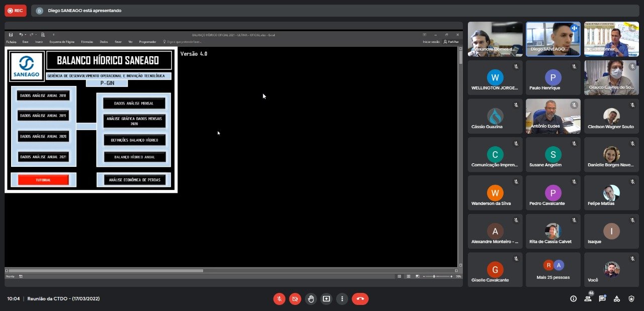Select Diego SANEAGO's video tile
The image size is (644, 311).
[553, 39]
